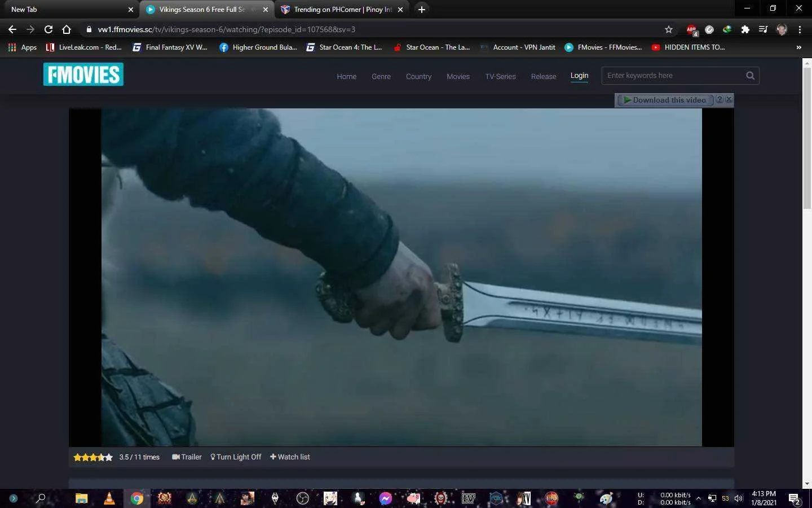Click the Download this video button
The width and height of the screenshot is (812, 508).
coord(665,100)
